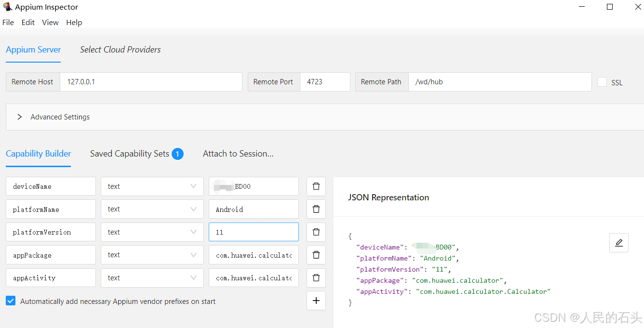Delete the platformName capability row
The height and width of the screenshot is (328, 644).
316,209
